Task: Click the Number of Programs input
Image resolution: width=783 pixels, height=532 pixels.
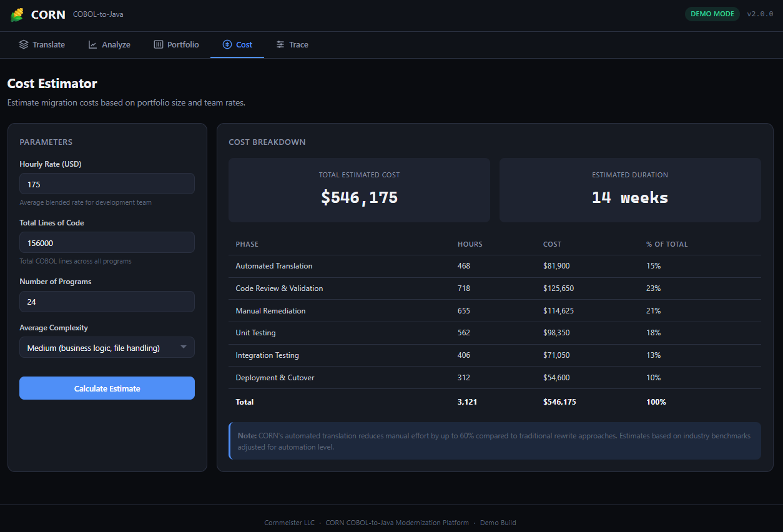Action: coord(106,301)
